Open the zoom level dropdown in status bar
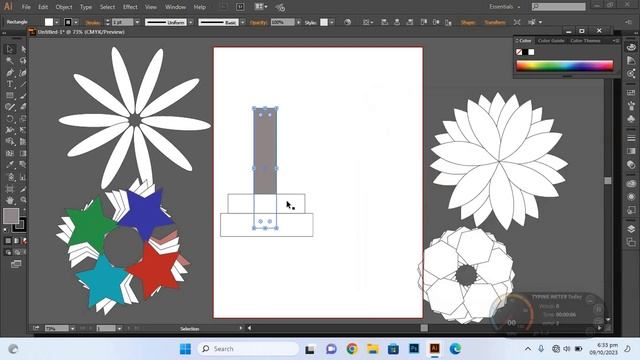The height and width of the screenshot is (360, 640). [72, 328]
